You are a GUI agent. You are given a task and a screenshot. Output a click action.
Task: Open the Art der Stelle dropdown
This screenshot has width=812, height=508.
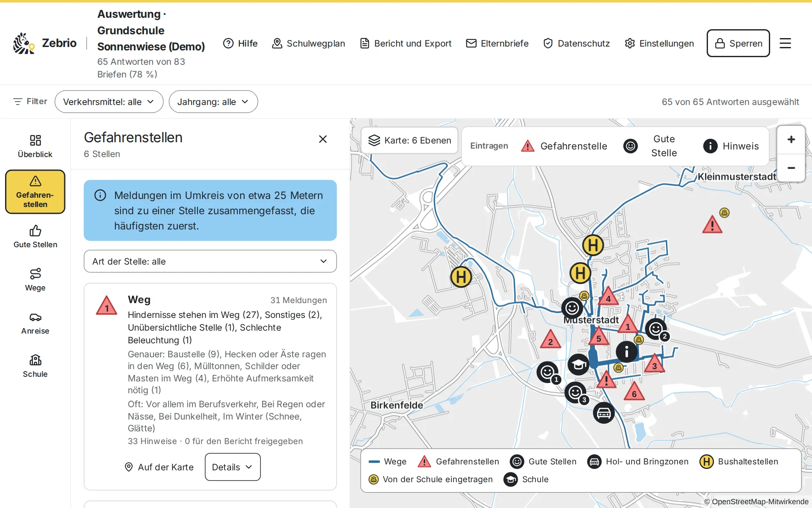210,261
